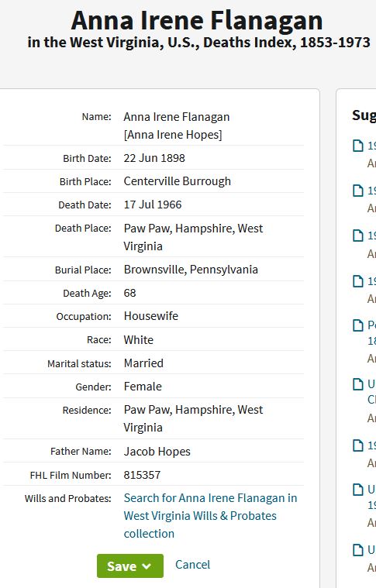
Task: Click the 'Gender:' field label
Action: click(94, 387)
